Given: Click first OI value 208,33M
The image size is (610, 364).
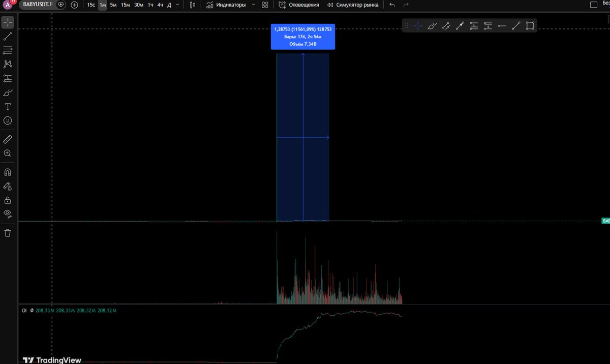Looking at the screenshot, I should click(45, 310).
